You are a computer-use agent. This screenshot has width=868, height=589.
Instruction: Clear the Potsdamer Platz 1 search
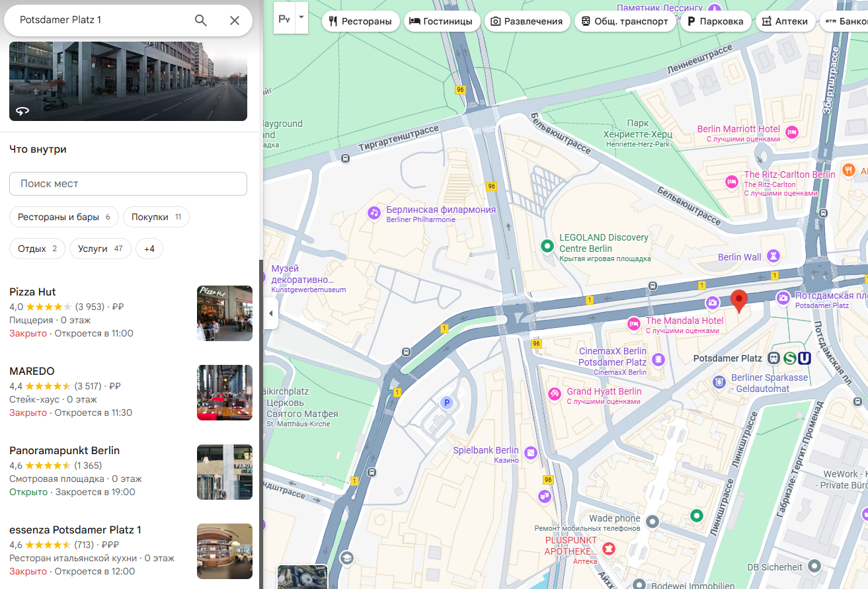coord(235,20)
